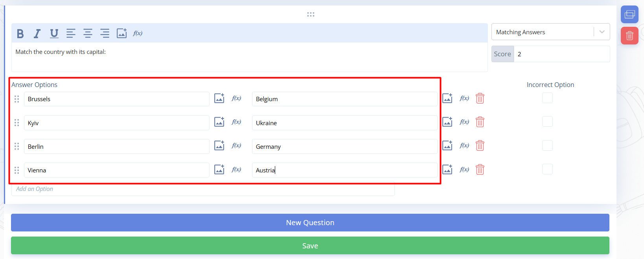
Task: Delete the Brussels–Belgium answer pair
Action: pos(480,98)
